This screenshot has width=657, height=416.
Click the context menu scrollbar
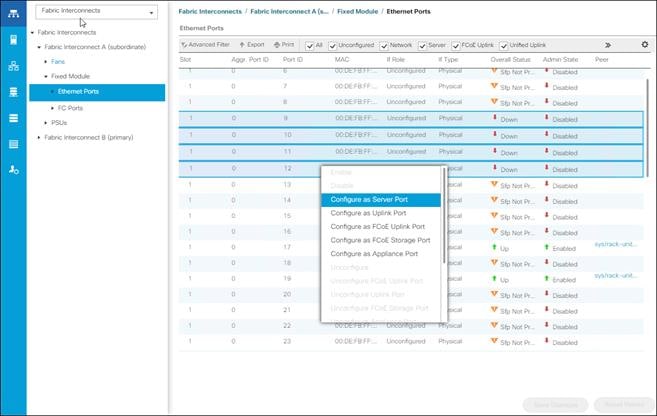coord(444,216)
